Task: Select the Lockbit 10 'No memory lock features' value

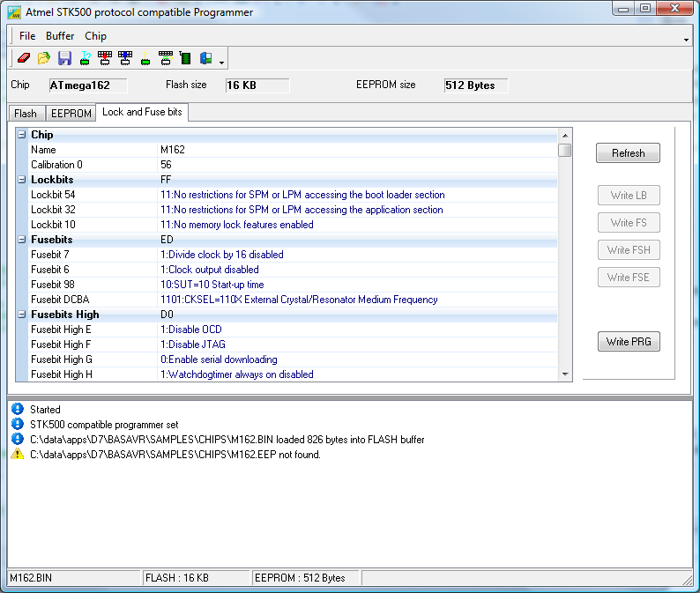Action: [x=357, y=225]
